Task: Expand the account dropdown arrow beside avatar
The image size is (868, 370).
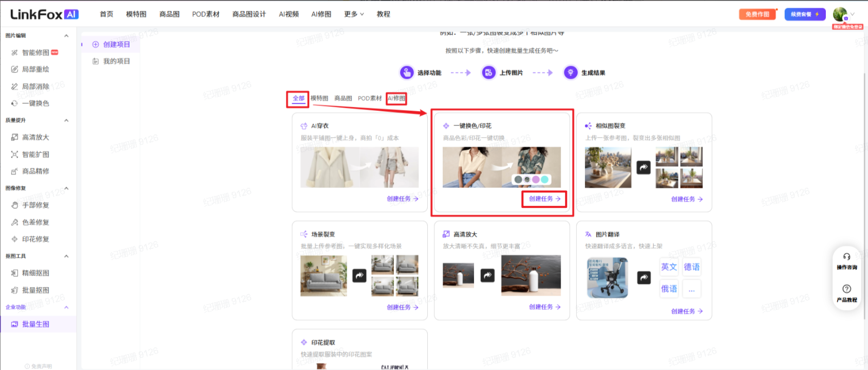Action: point(853,14)
